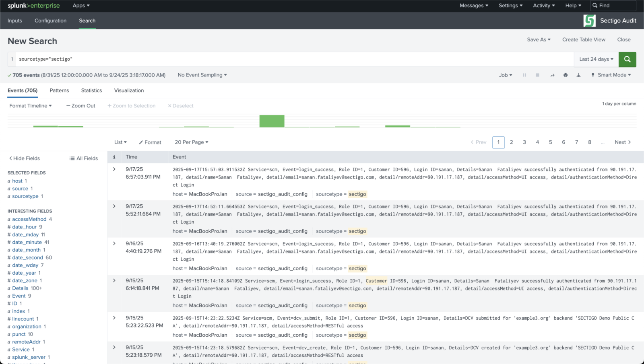Open the All Fields list
Viewport: 644px width, 364px height.
click(84, 158)
